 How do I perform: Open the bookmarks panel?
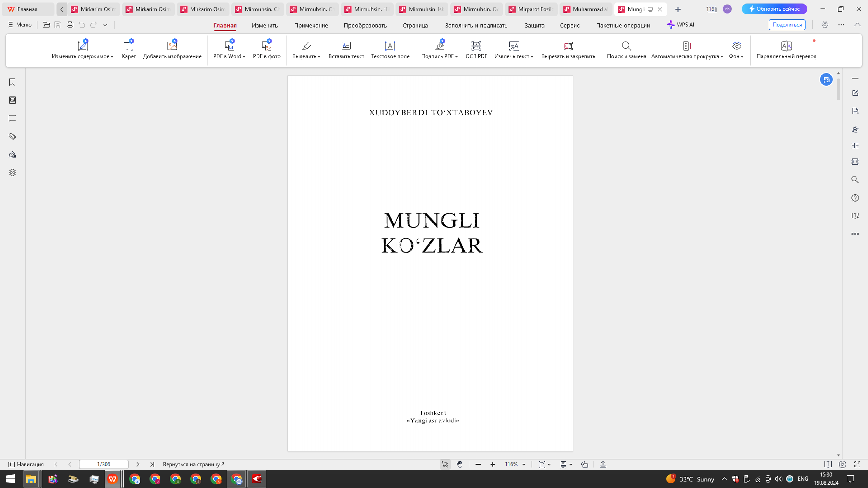(x=12, y=82)
